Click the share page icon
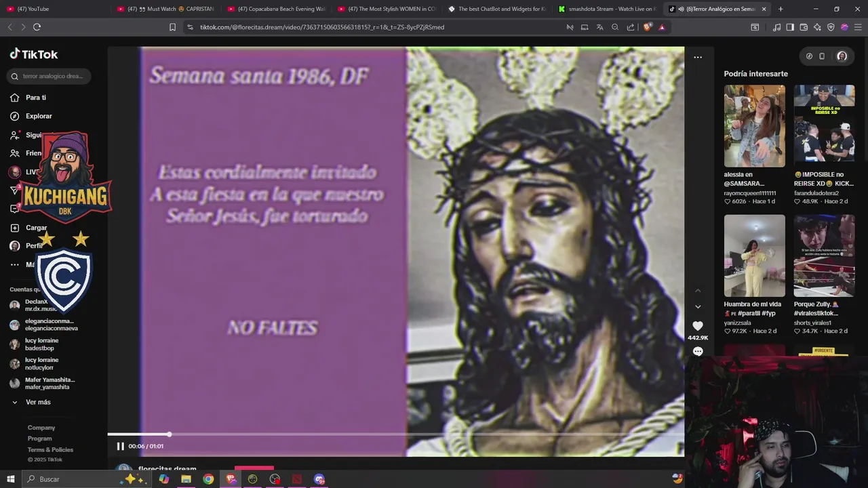The width and height of the screenshot is (868, 488). [x=631, y=27]
